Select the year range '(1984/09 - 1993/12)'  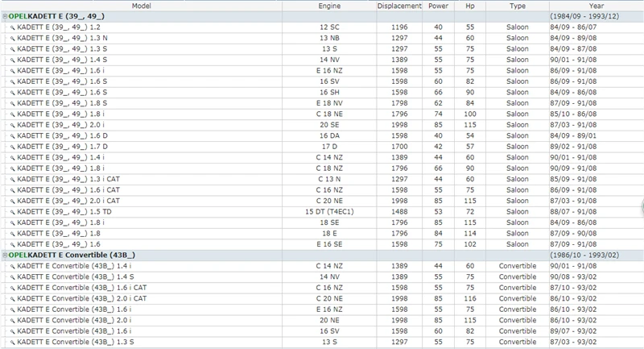pos(584,16)
